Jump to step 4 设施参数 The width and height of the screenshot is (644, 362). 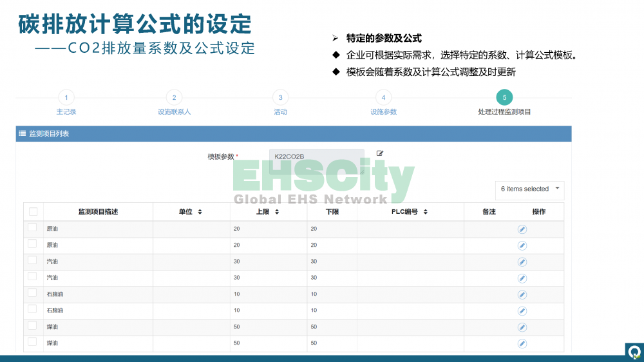(x=383, y=98)
